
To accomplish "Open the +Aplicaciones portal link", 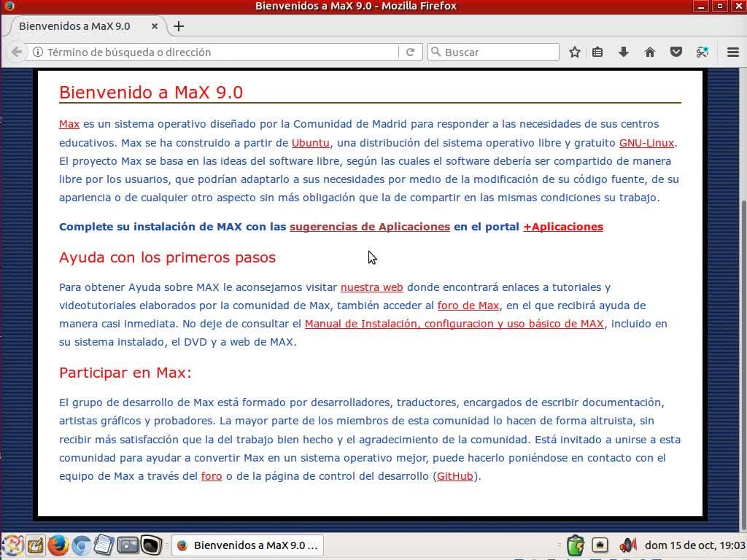I will click(563, 227).
